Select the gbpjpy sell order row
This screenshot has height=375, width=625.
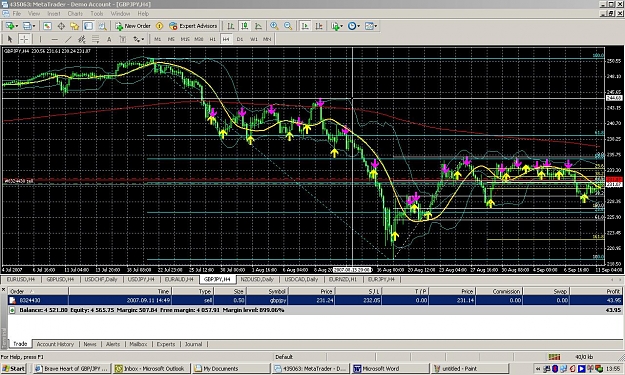[315, 300]
